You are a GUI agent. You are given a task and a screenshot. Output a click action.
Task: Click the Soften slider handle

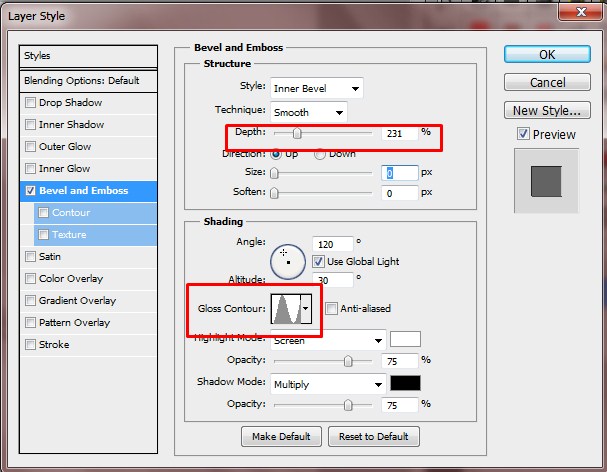click(274, 193)
